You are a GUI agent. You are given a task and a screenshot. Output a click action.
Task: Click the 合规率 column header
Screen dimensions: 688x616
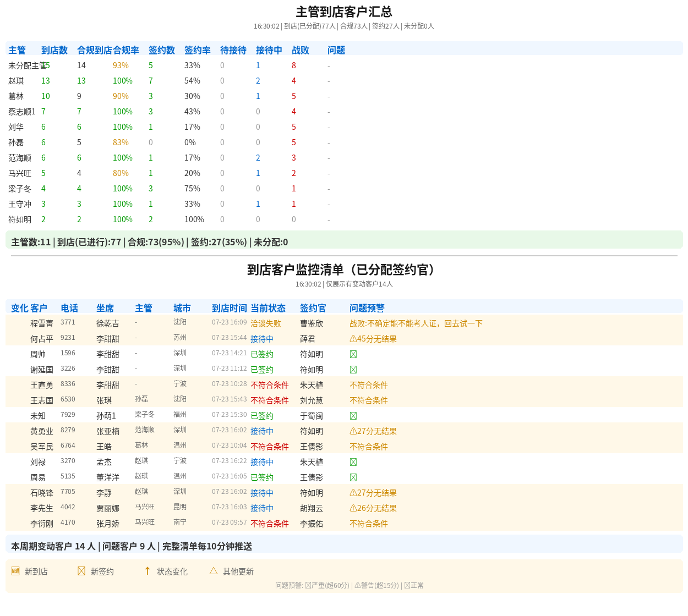click(x=126, y=50)
